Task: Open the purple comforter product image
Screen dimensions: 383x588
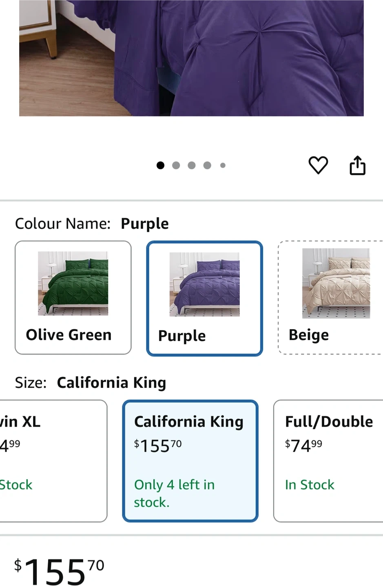Action: point(191,58)
